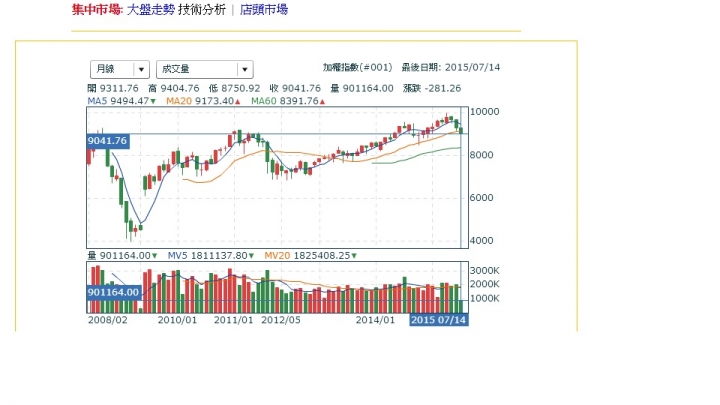
Task: Click the MV5 green down arrow
Action: pos(251,256)
